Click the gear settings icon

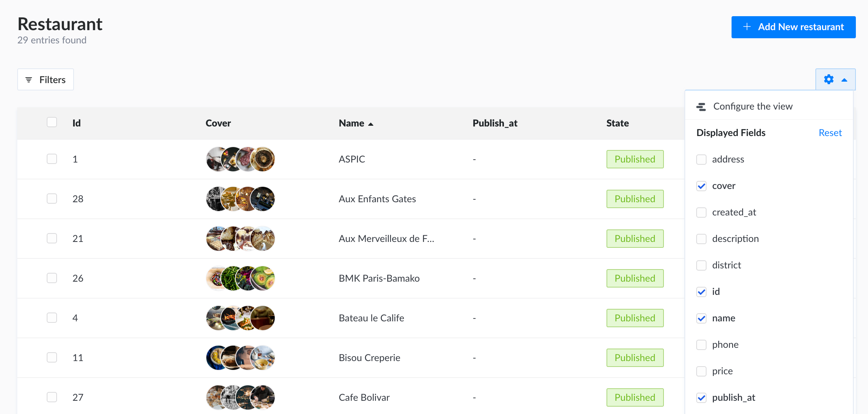pos(829,79)
